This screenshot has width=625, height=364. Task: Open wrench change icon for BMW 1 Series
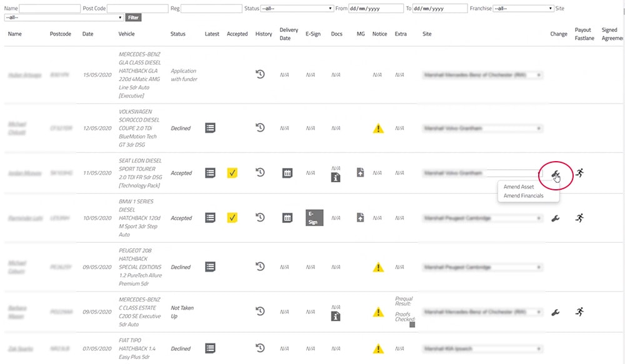pyautogui.click(x=555, y=219)
